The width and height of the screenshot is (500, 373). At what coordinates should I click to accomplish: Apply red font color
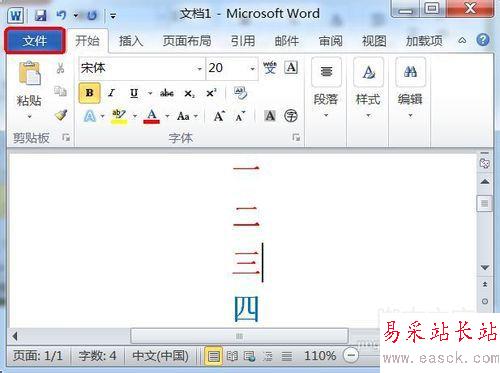(152, 117)
